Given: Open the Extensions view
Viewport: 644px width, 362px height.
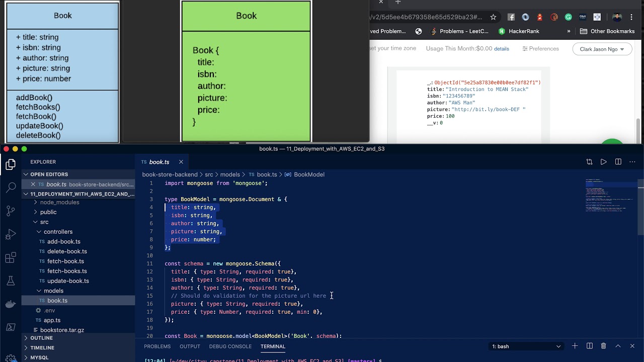Looking at the screenshot, I should (x=11, y=258).
